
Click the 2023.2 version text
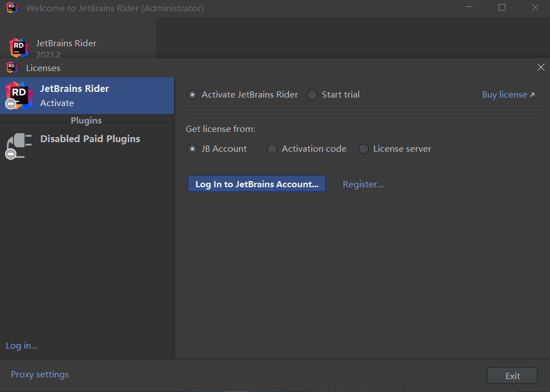(x=49, y=55)
